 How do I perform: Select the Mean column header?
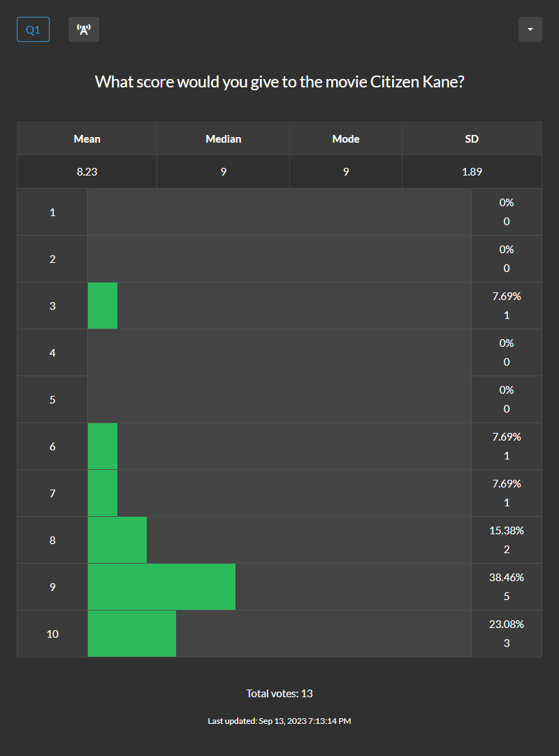point(87,138)
